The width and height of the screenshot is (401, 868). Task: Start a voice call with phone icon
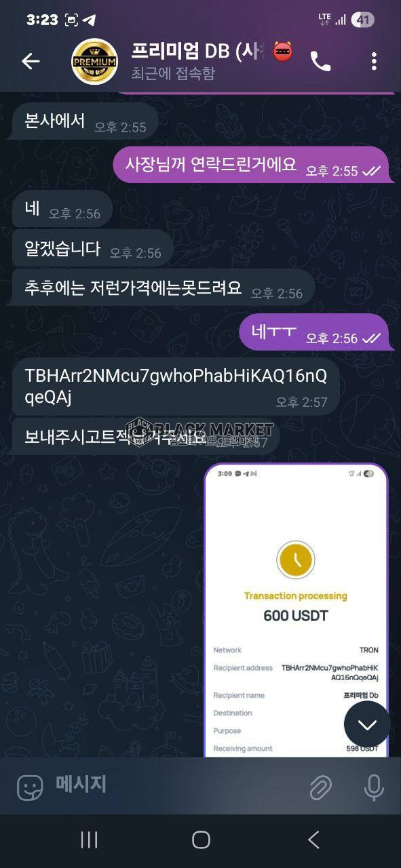coord(320,62)
